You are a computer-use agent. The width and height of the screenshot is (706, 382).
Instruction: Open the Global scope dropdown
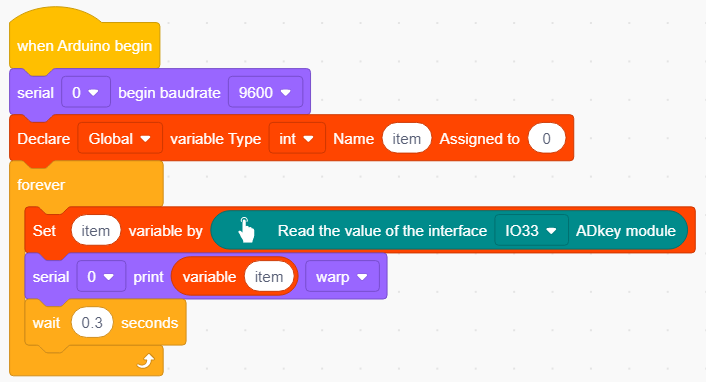click(x=120, y=138)
